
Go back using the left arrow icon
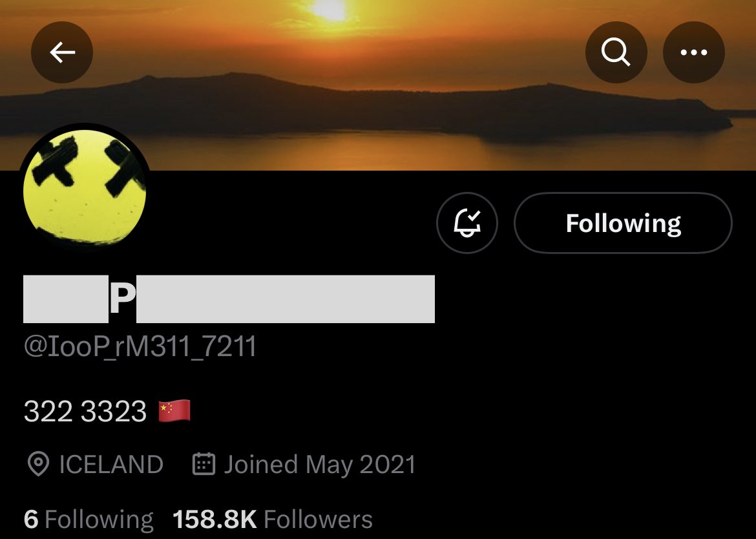(x=62, y=52)
